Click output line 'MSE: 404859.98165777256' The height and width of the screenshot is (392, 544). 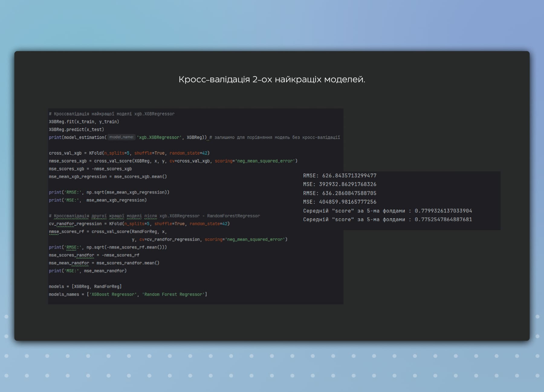(x=340, y=202)
